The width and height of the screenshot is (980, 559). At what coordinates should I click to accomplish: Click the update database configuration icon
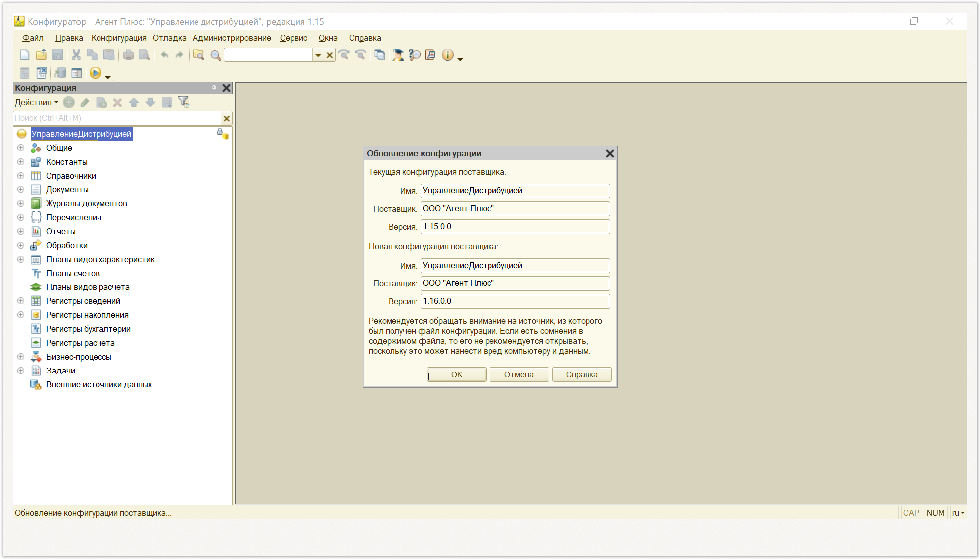(x=60, y=73)
